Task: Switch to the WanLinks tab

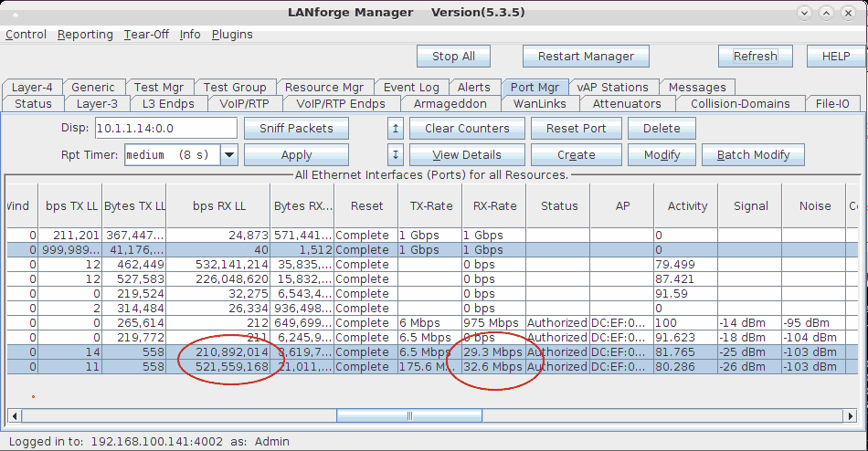Action: 540,104
